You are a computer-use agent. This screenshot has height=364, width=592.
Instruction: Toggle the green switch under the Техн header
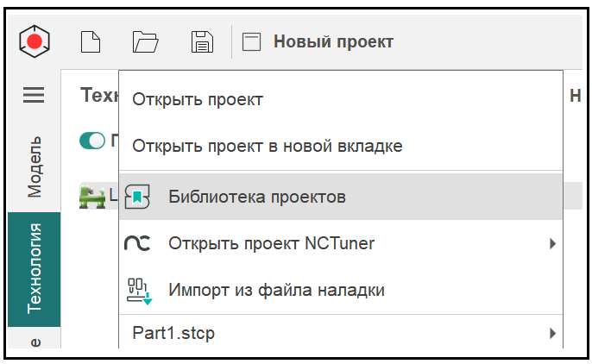[x=91, y=140]
